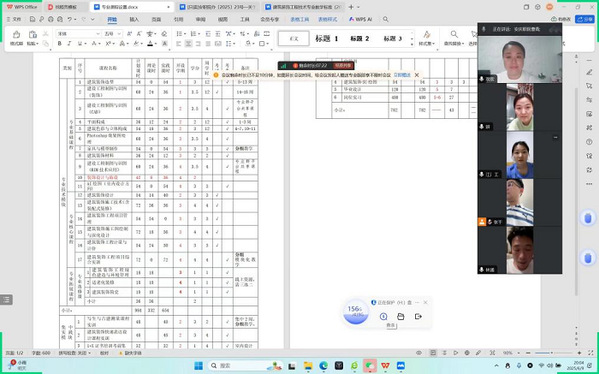Select center alignment in ribbon
Image resolution: width=599 pixels, height=374 pixels.
pyautogui.click(x=188, y=44)
